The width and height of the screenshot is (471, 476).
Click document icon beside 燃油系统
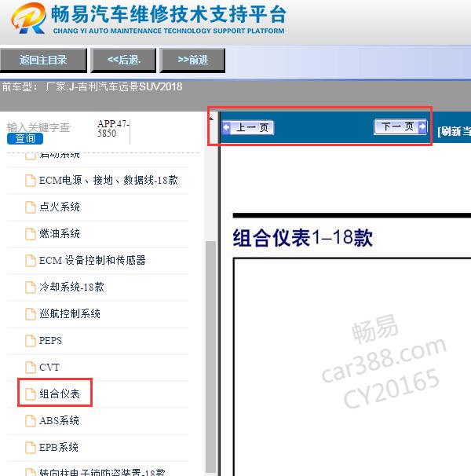31,234
